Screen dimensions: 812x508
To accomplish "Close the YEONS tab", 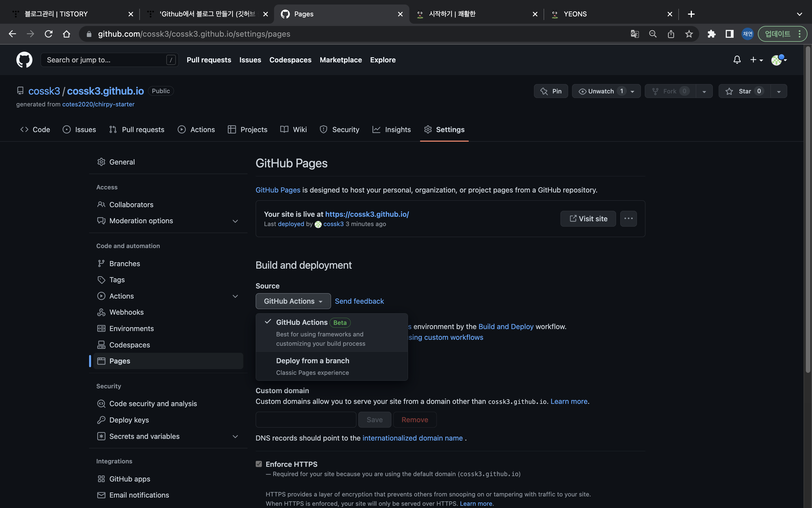I will [670, 14].
